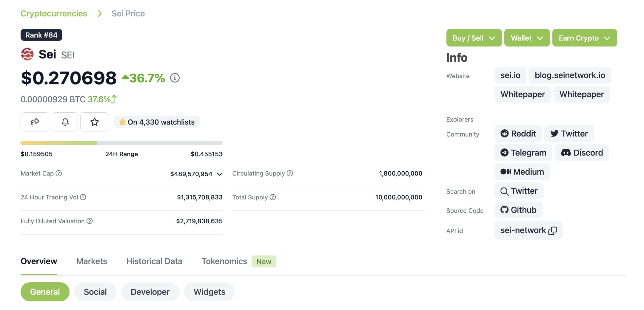Copy the sei-network API id
Screen dimensions: 644x310
[553, 230]
